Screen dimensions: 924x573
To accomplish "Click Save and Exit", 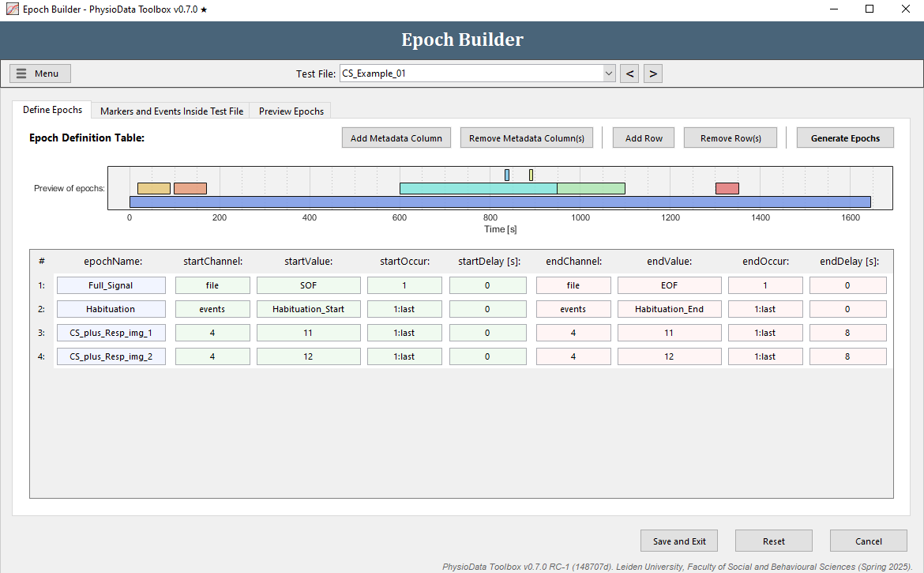I will pos(678,541).
